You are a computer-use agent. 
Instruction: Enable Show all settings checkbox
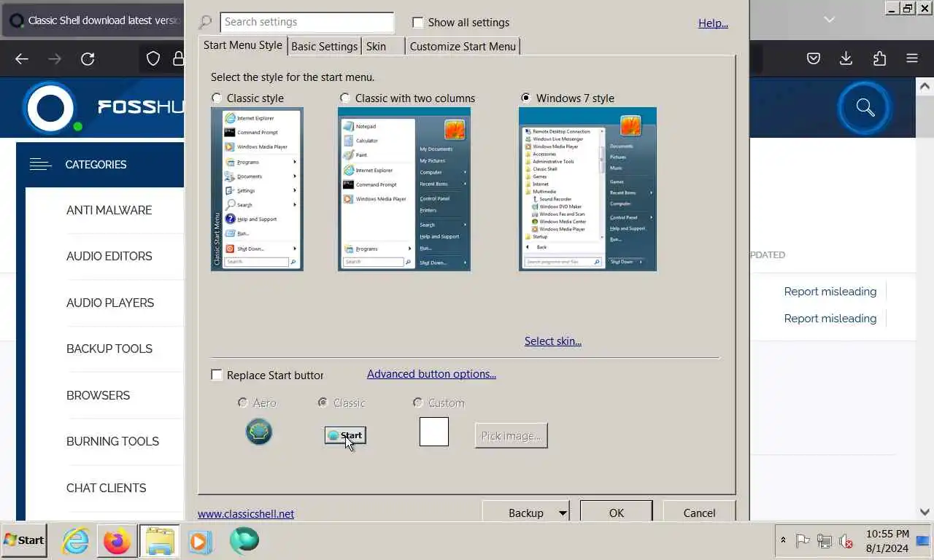(x=418, y=23)
